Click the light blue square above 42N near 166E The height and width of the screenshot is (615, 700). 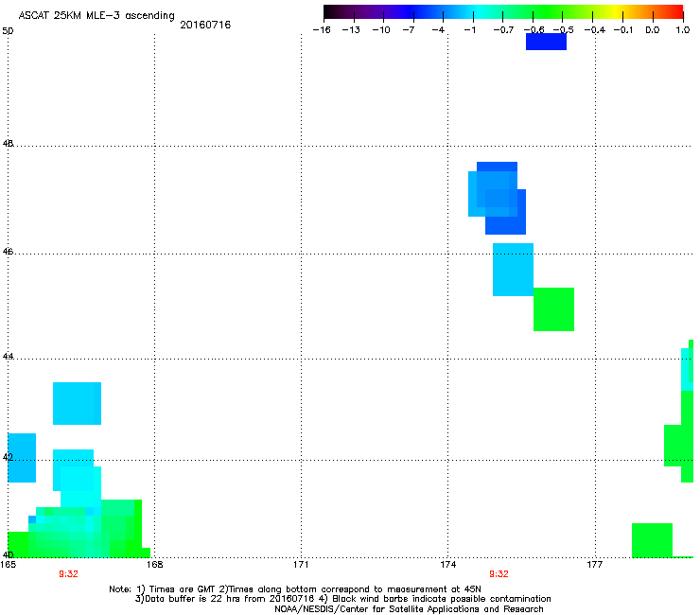(x=77, y=403)
